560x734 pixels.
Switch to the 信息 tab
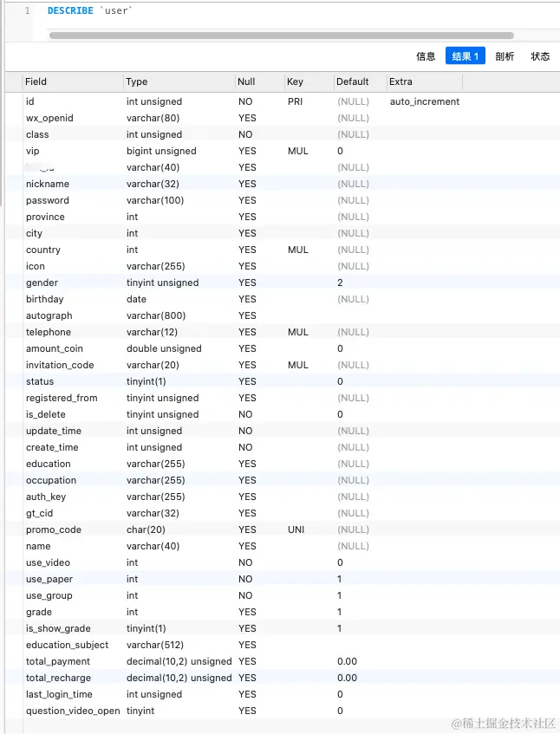point(426,56)
